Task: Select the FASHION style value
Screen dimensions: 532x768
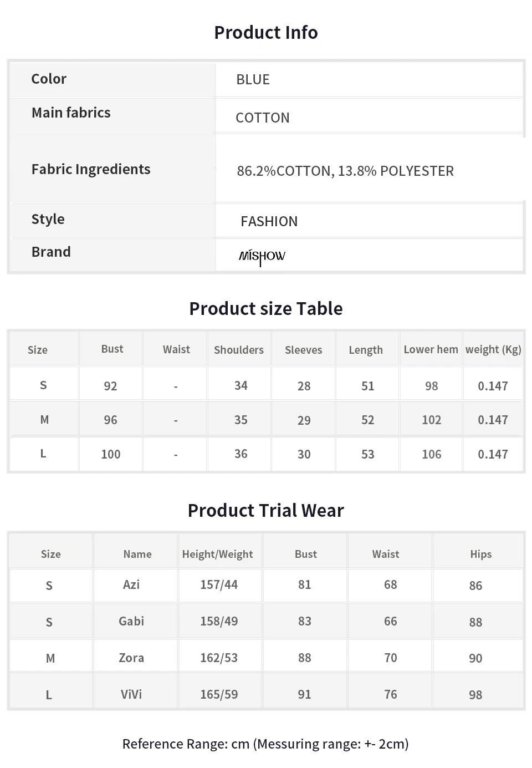Action: point(269,221)
